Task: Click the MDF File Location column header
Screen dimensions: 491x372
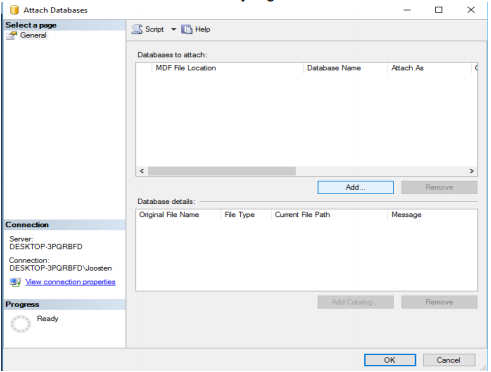Action: (227, 68)
